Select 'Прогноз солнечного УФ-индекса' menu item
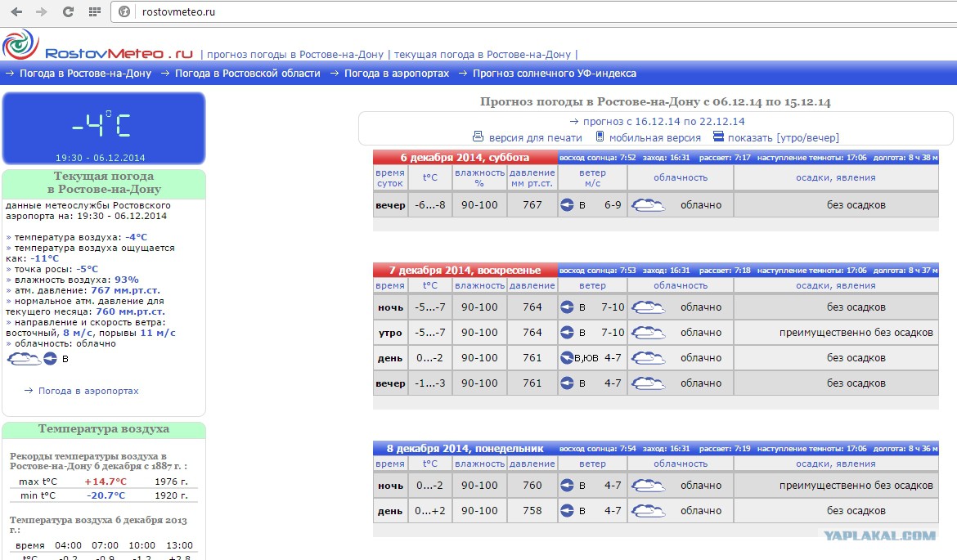 [555, 74]
